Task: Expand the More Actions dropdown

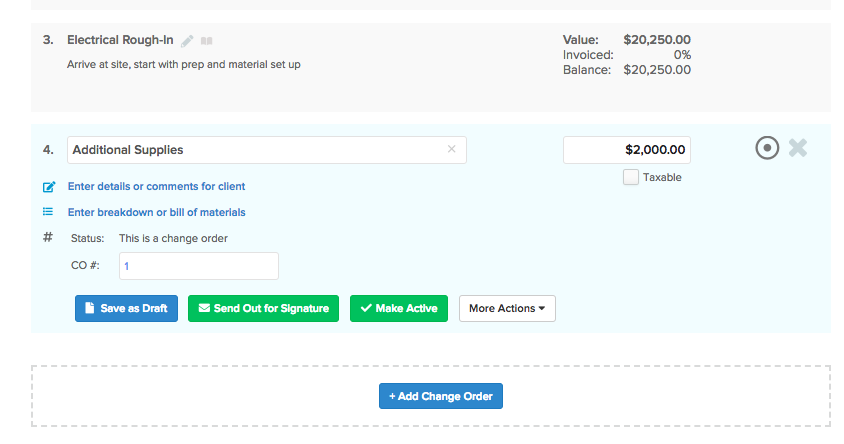Action: click(507, 308)
